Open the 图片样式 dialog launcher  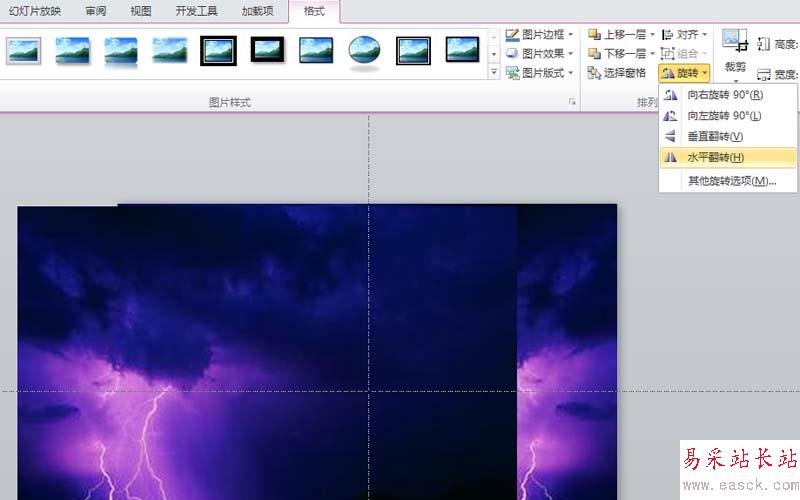572,102
